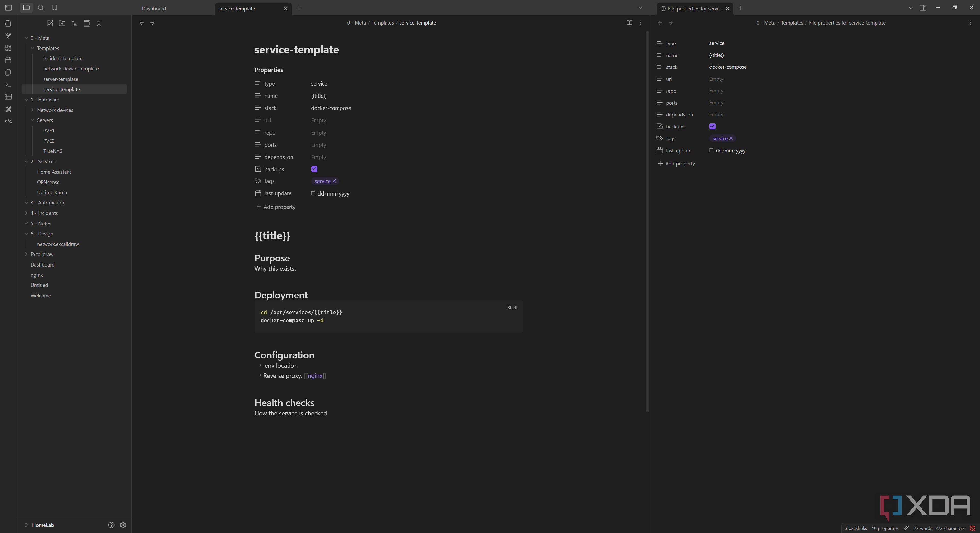
Task: Toggle the left sidebar collapse icon
Action: click(x=8, y=8)
